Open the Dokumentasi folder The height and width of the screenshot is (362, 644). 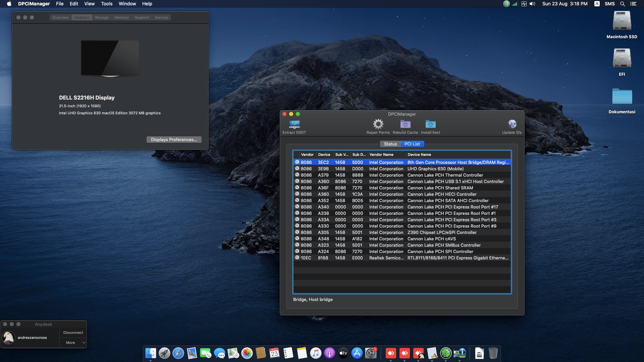pyautogui.click(x=622, y=97)
